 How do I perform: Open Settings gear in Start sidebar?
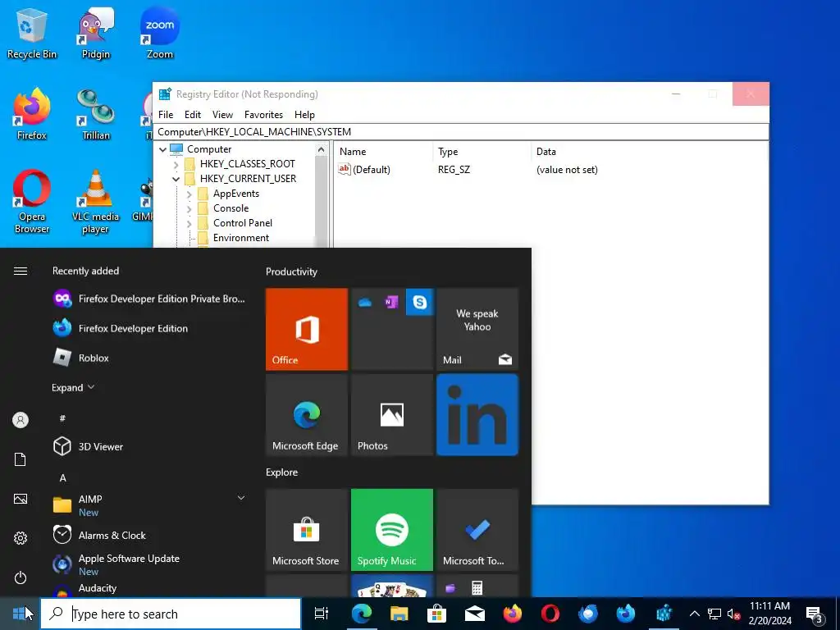pyautogui.click(x=21, y=538)
